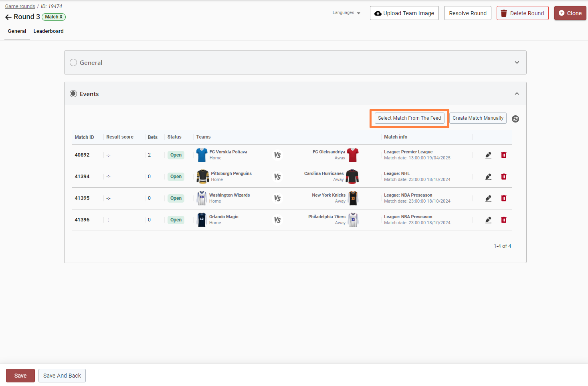
Task: Collapse the Events section chevron
Action: pos(517,94)
